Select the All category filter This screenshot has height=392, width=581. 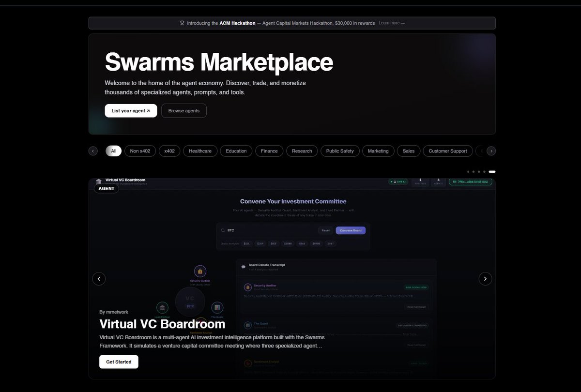(113, 151)
